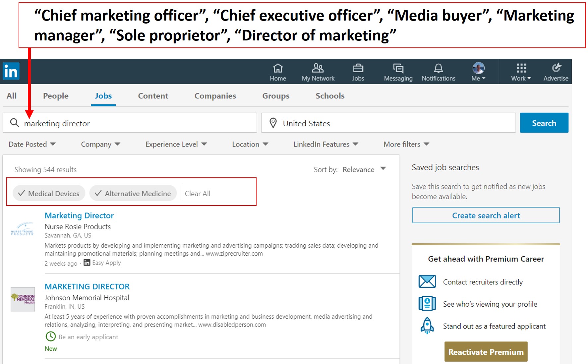This screenshot has height=364, width=588.
Task: Click Clear All filters
Action: [x=198, y=193]
